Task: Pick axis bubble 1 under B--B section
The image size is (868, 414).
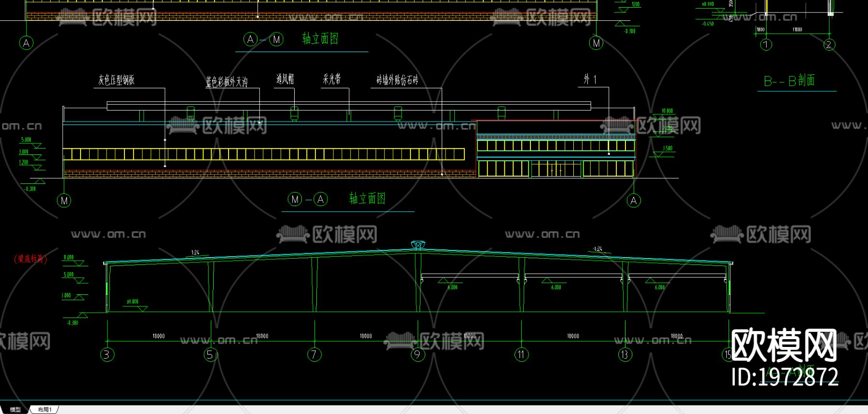Action: click(766, 45)
